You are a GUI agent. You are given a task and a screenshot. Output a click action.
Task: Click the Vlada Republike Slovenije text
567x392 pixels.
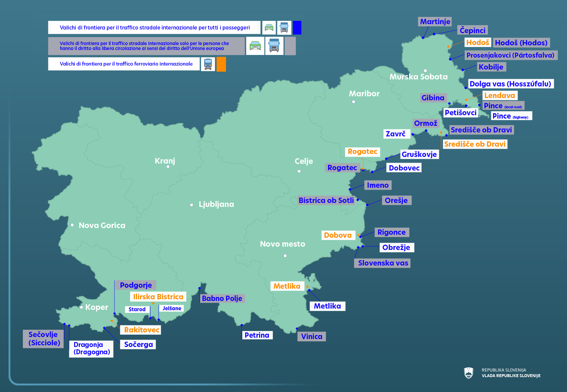point(511,376)
